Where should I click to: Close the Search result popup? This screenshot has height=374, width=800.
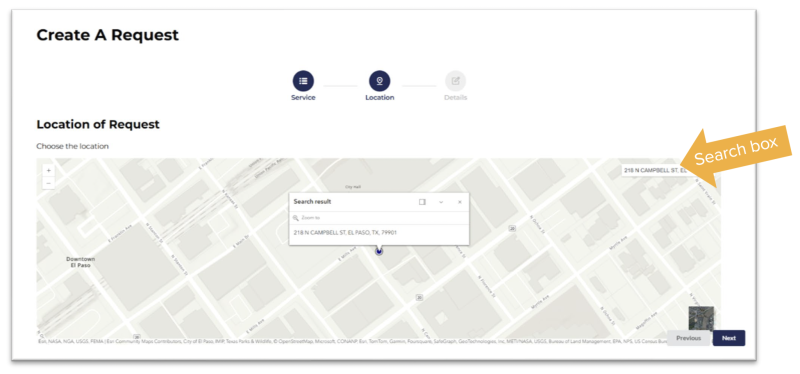click(460, 202)
